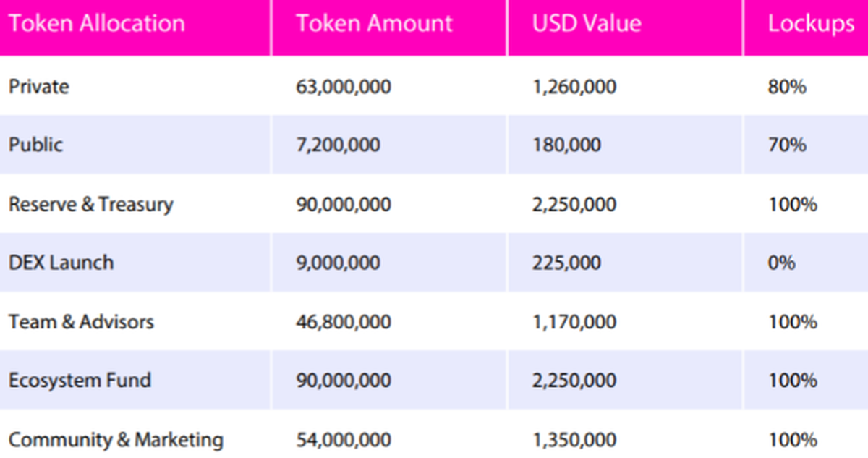Image resolution: width=868 pixels, height=458 pixels.
Task: Click the 46,800,000 token amount cell
Action: (344, 321)
